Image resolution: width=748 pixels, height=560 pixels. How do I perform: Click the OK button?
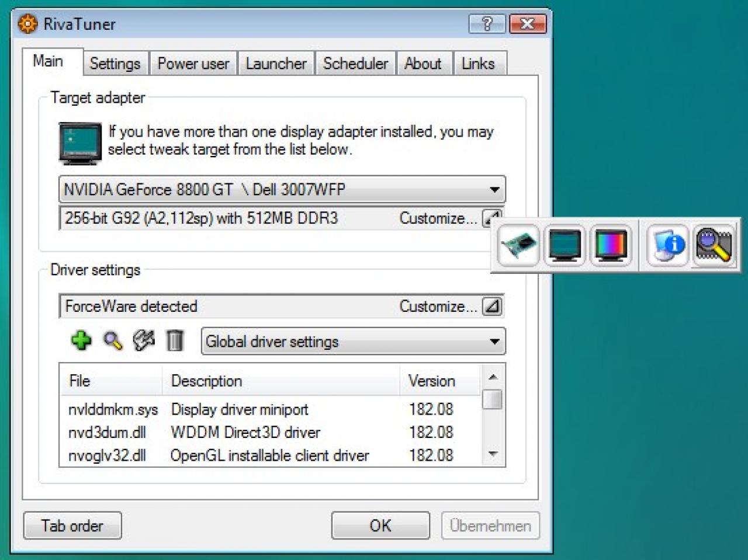tap(380, 526)
